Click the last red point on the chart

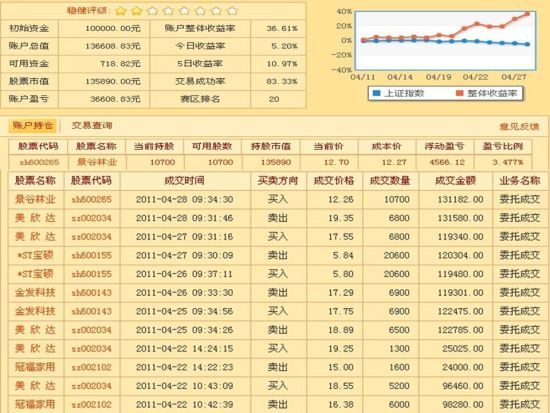(527, 14)
